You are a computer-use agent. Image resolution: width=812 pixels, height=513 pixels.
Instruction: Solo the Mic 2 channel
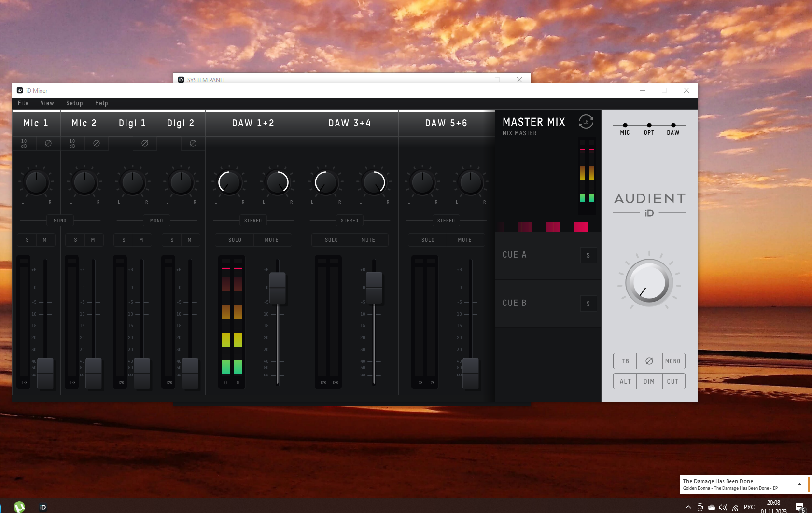tap(75, 240)
